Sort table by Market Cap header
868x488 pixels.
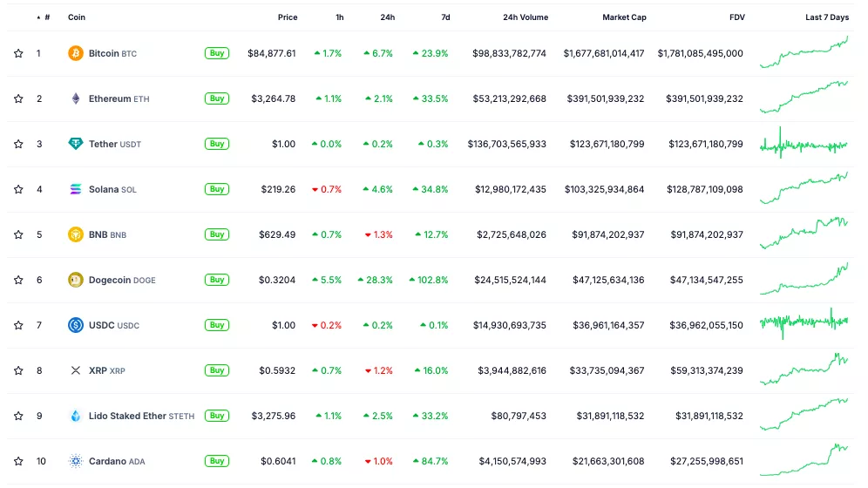click(x=623, y=17)
